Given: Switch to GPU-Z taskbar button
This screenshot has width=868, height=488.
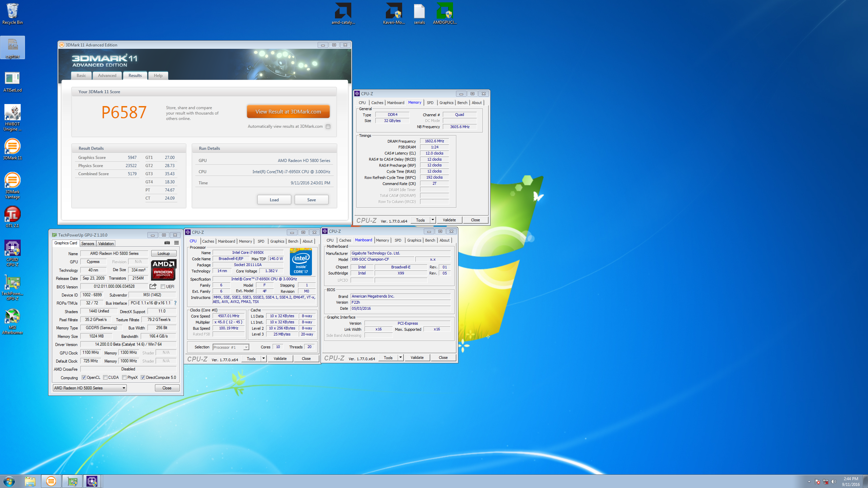Looking at the screenshot, I should [x=72, y=481].
